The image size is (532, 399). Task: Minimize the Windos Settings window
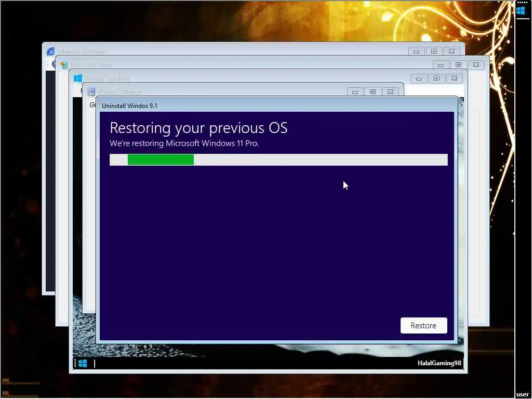355,92
